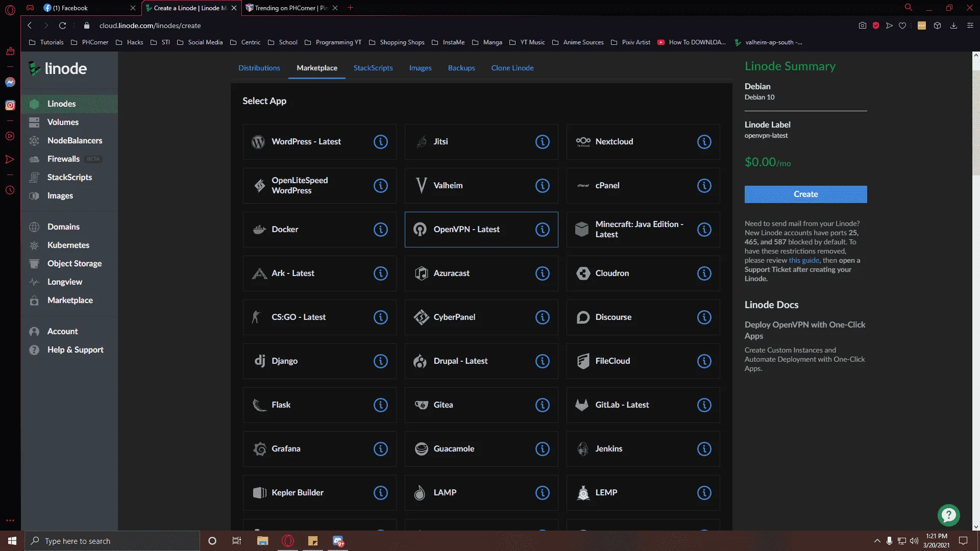View Cloudron info icon
Viewport: 980px width, 551px height.
point(704,273)
